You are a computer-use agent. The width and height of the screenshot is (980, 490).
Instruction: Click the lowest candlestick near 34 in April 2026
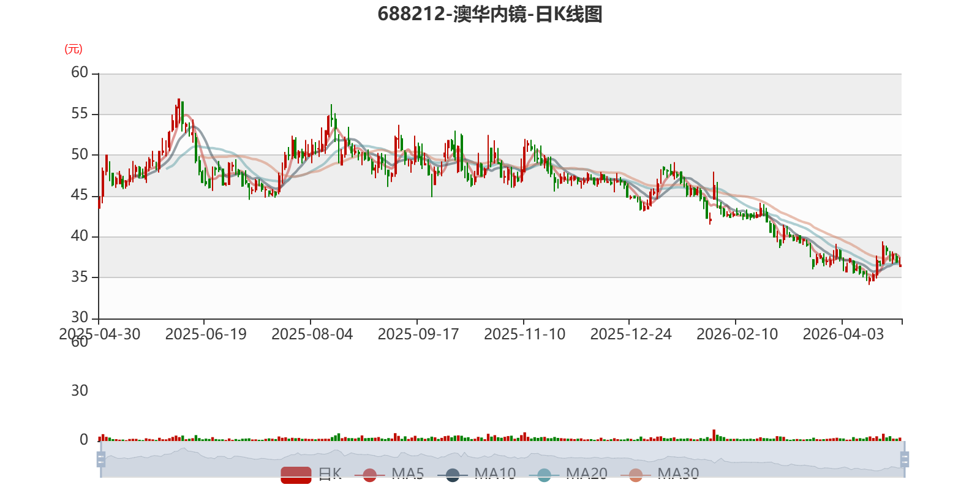click(869, 279)
